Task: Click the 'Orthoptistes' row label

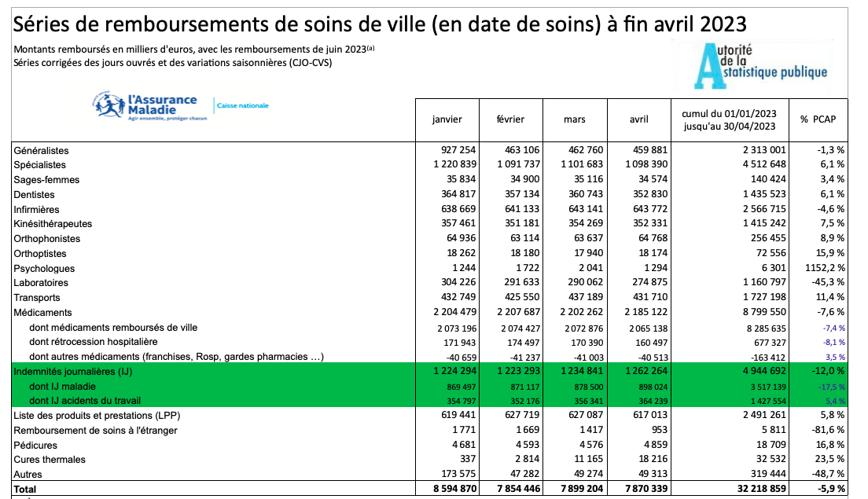Action: (x=40, y=254)
